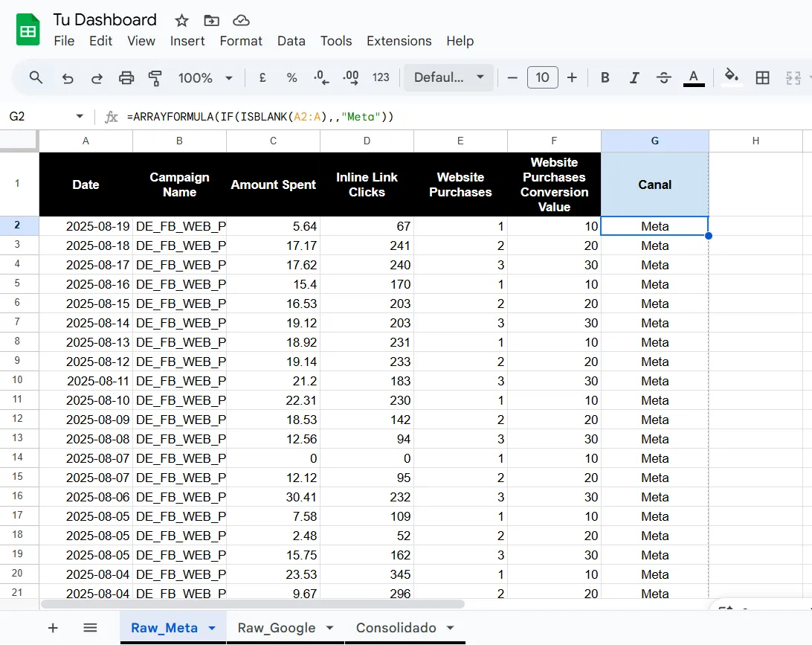
Task: Star the Tu Dashboard document
Action: pos(181,20)
